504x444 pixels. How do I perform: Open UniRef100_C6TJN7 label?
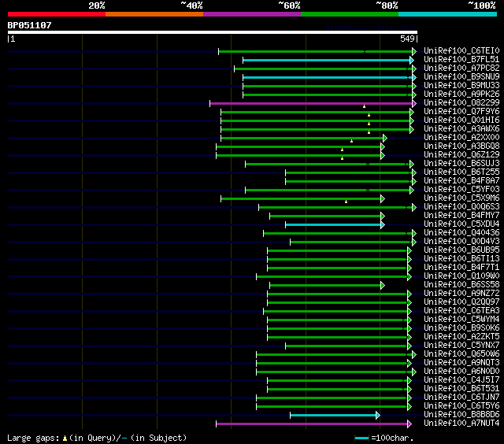pyautogui.click(x=461, y=398)
